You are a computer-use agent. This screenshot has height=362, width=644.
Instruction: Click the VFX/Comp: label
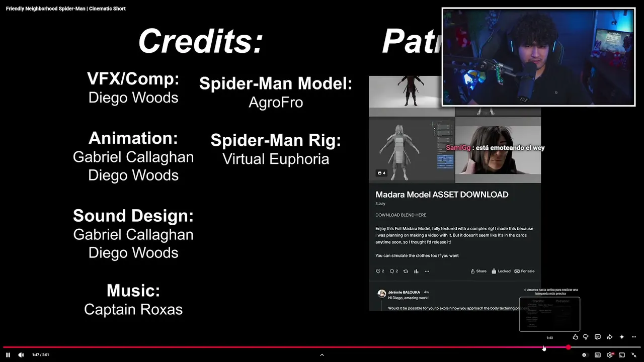133,78
